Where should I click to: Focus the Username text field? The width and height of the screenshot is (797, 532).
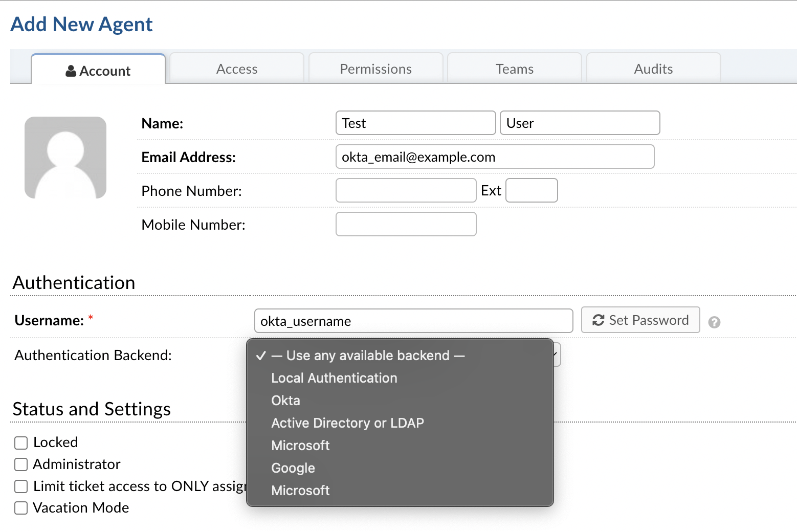pyautogui.click(x=413, y=321)
